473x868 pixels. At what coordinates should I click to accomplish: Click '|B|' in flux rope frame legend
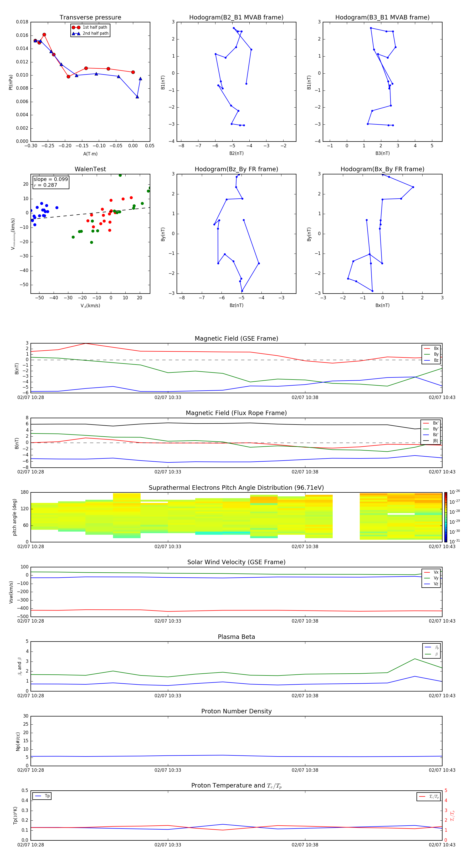[x=435, y=441]
